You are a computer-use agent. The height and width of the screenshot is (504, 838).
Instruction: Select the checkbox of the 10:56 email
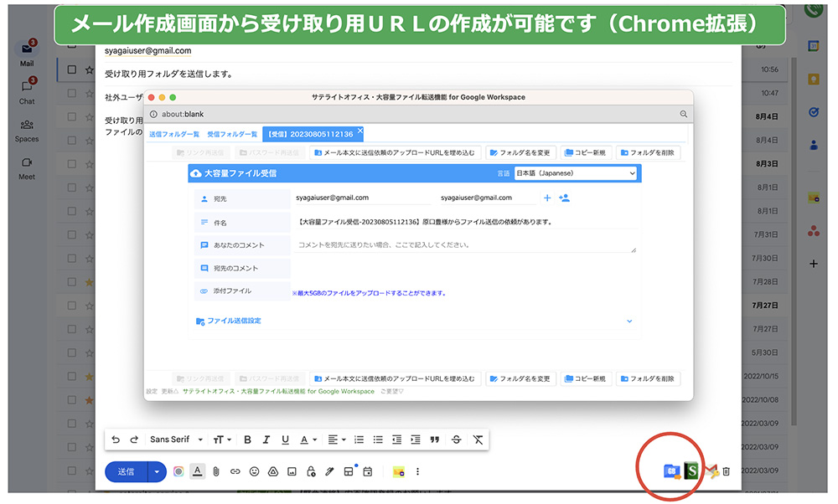click(71, 69)
